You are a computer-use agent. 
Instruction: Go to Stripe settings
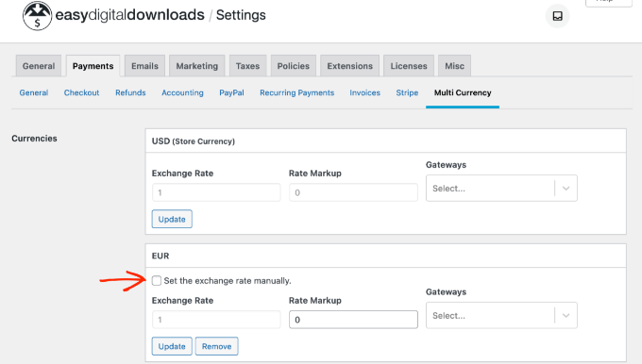[407, 92]
